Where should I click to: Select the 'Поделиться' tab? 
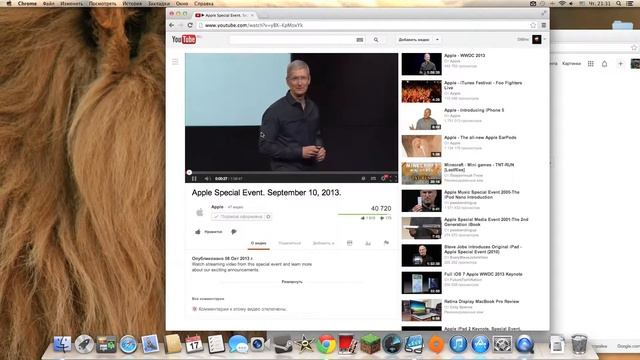(289, 243)
